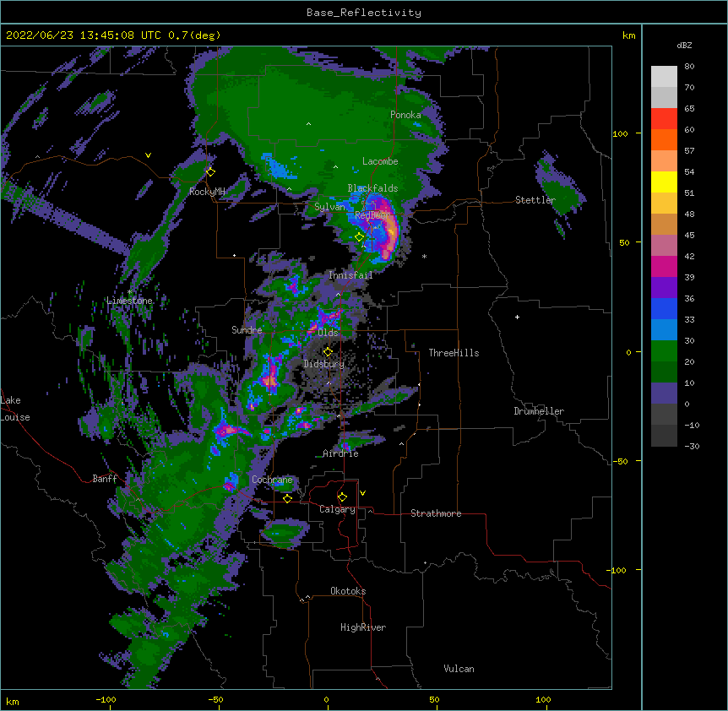Select the dark orange 57–60 dBZ legend swatch
The image size is (728, 711).
click(x=664, y=139)
